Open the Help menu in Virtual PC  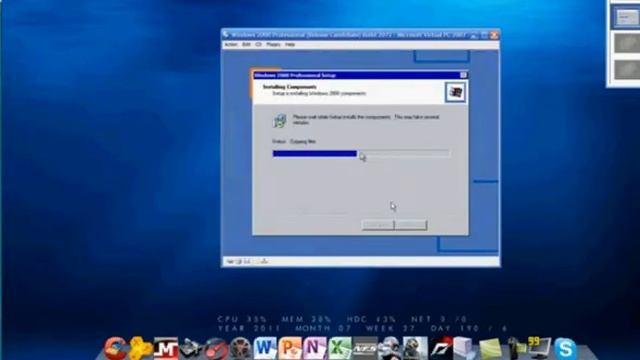tap(290, 44)
